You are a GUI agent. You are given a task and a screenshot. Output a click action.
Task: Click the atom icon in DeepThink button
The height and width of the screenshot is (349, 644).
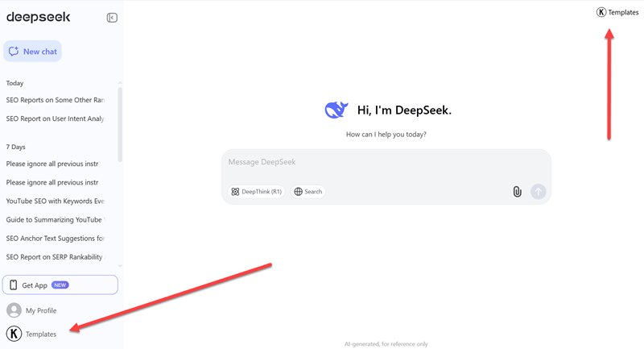coord(235,192)
